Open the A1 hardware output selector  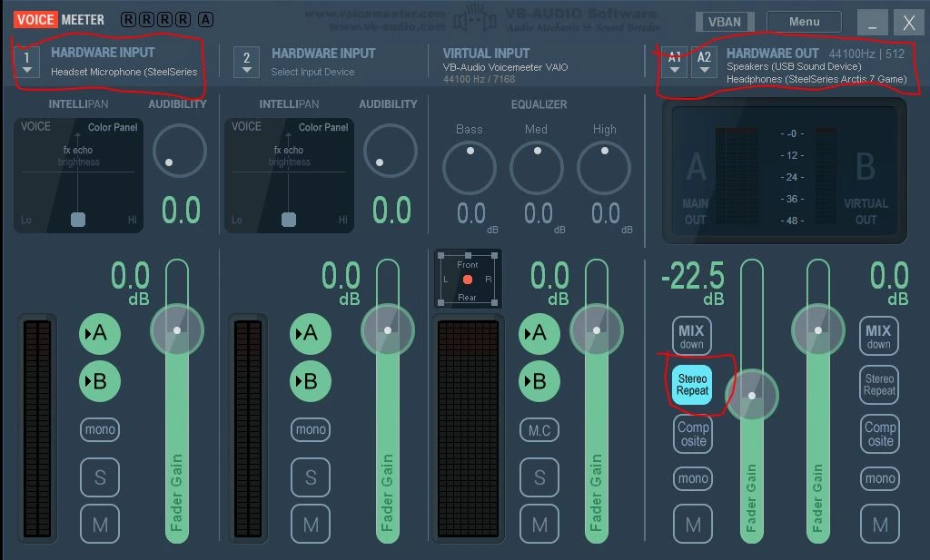675,62
